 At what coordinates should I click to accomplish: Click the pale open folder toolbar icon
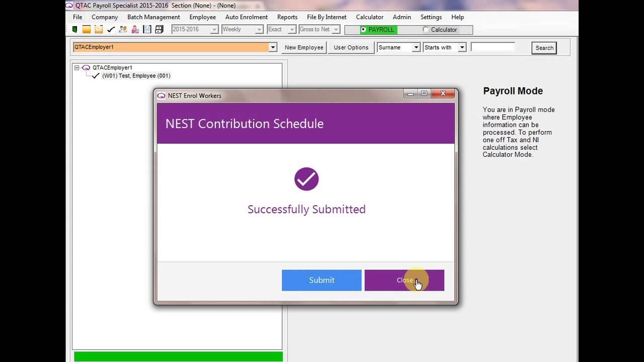tap(99, 30)
